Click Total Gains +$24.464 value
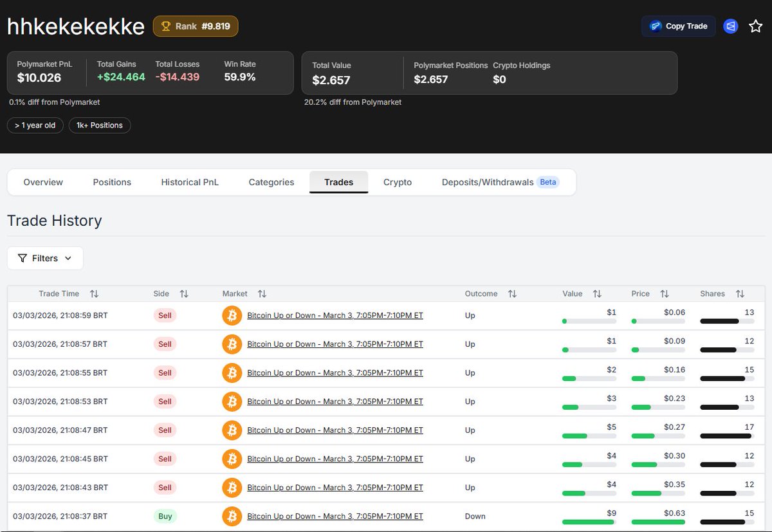The width and height of the screenshot is (772, 532). pyautogui.click(x=121, y=77)
